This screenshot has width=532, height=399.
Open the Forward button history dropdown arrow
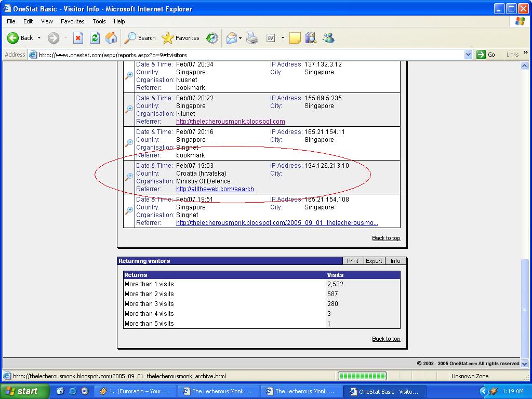coord(65,37)
